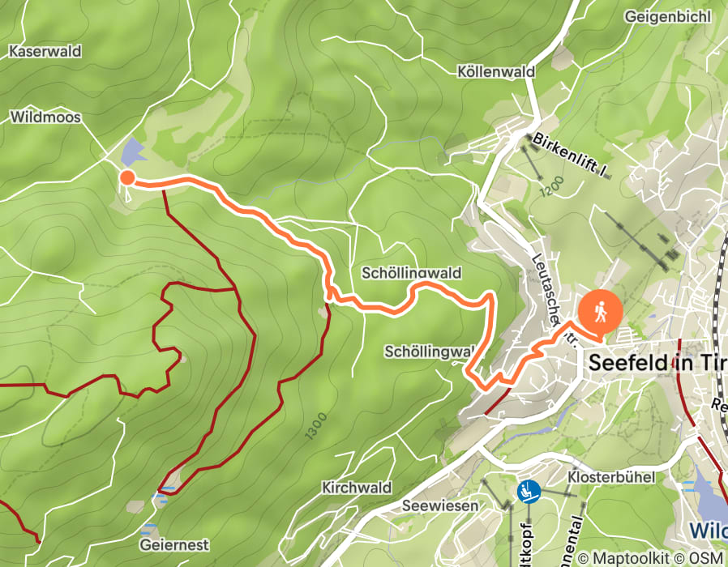Click the Kaserwald label
Screen dimensions: 728x567
coord(45,51)
